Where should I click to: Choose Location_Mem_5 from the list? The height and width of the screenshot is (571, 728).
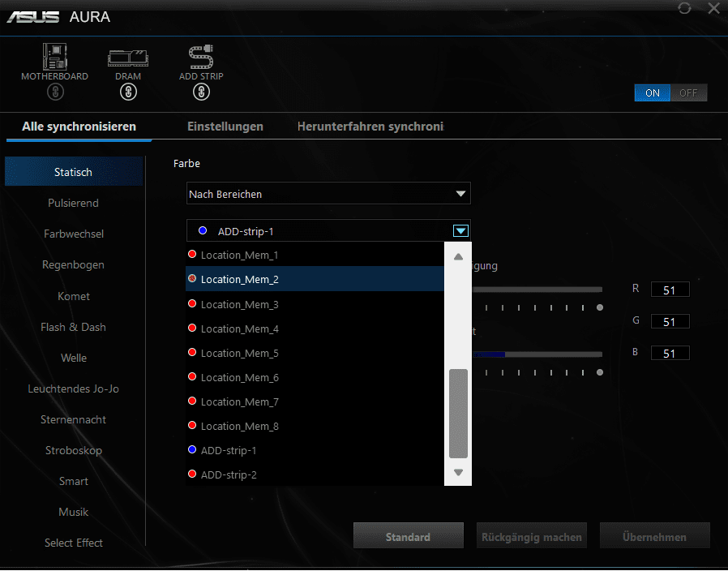click(315, 353)
